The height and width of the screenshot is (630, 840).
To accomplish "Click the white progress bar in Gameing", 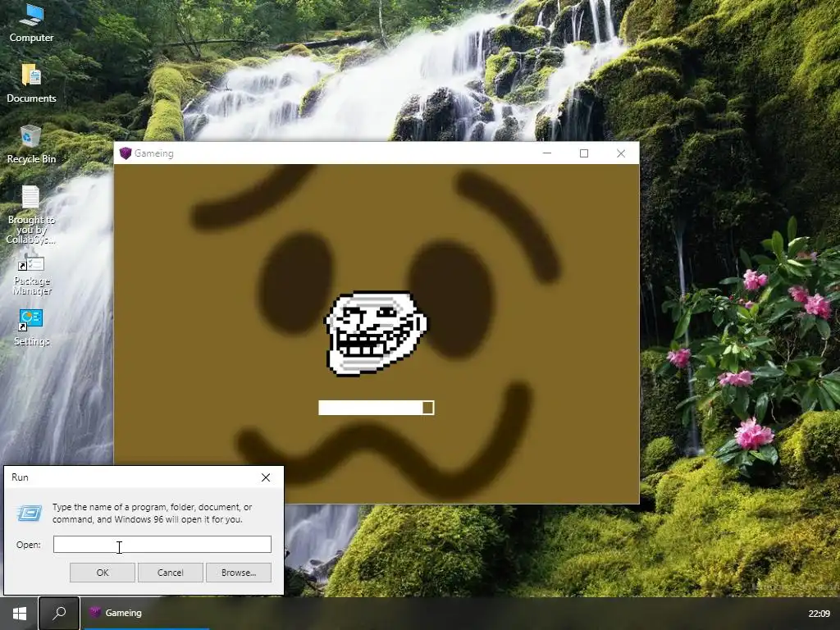I will [x=376, y=408].
